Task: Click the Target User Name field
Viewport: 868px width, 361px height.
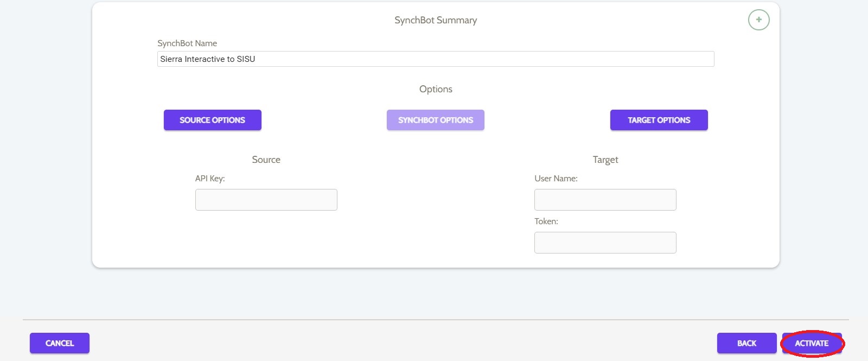Action: (605, 200)
